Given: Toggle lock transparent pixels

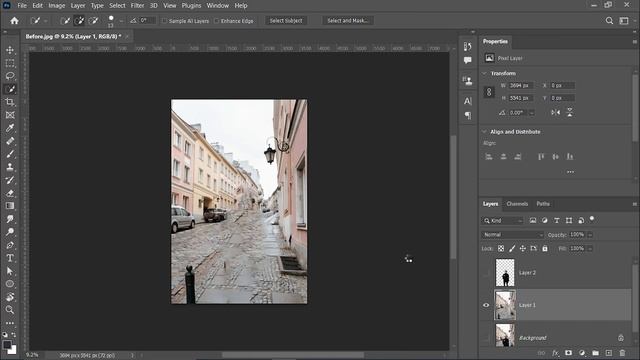Looking at the screenshot, I should (x=501, y=249).
